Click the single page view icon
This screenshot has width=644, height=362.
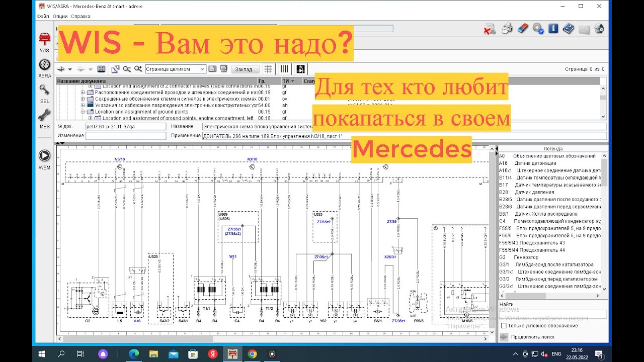click(212, 69)
